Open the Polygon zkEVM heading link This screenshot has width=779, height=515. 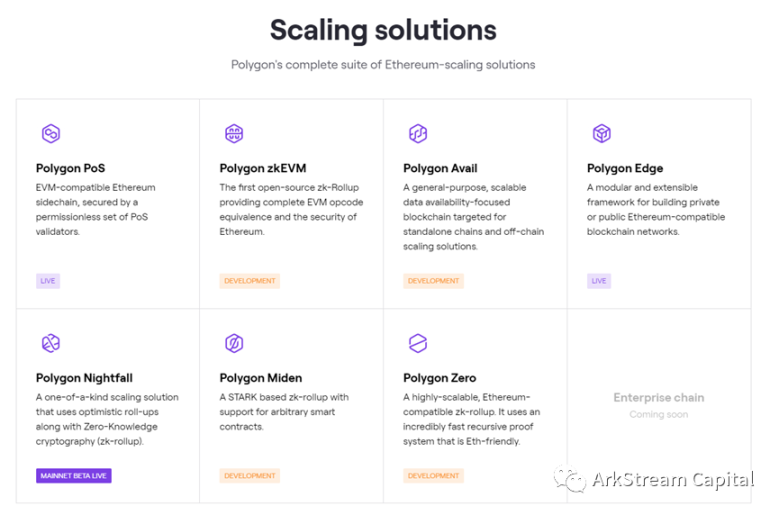[x=260, y=168]
